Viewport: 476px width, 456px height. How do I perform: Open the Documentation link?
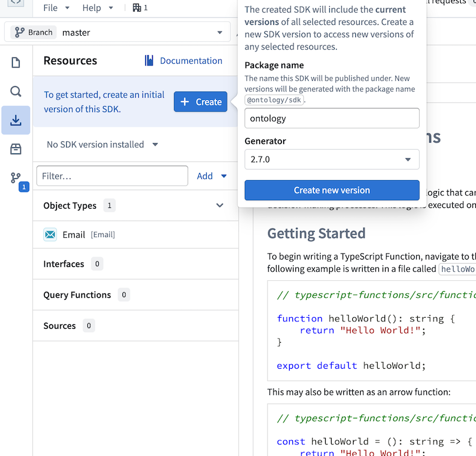point(184,61)
